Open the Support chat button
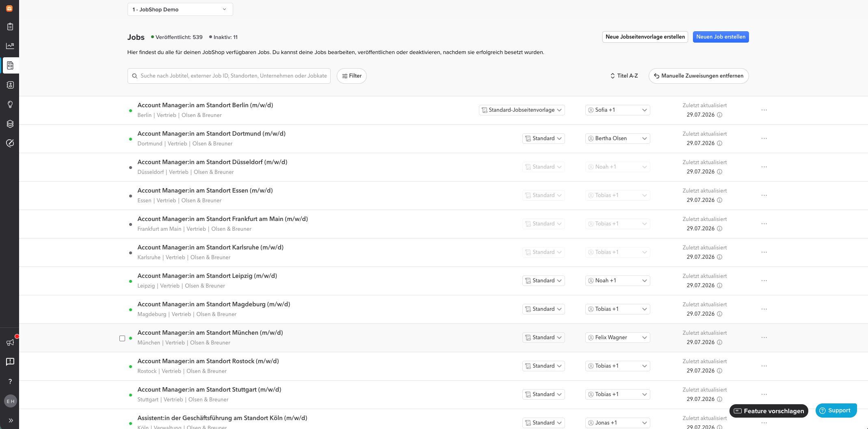This screenshot has width=868, height=429. tap(836, 410)
